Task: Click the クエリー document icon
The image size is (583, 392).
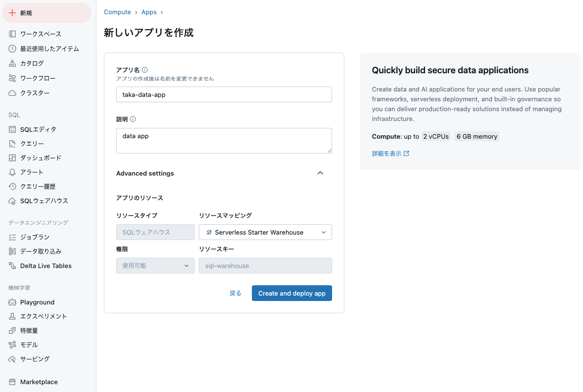Action: 12,144
